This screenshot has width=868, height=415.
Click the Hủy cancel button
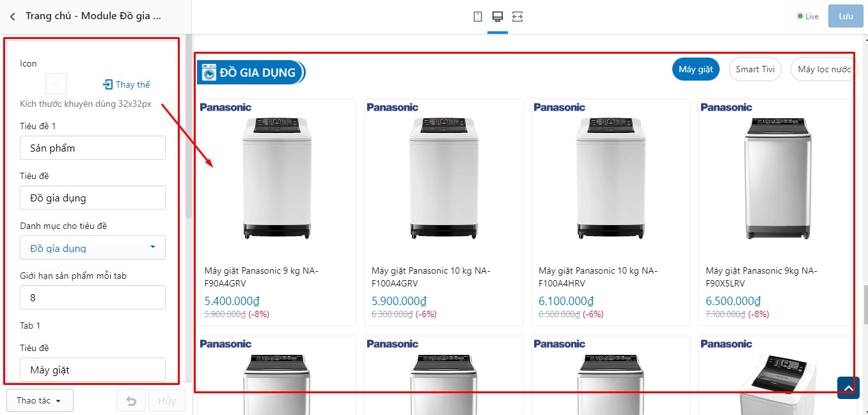pyautogui.click(x=167, y=401)
